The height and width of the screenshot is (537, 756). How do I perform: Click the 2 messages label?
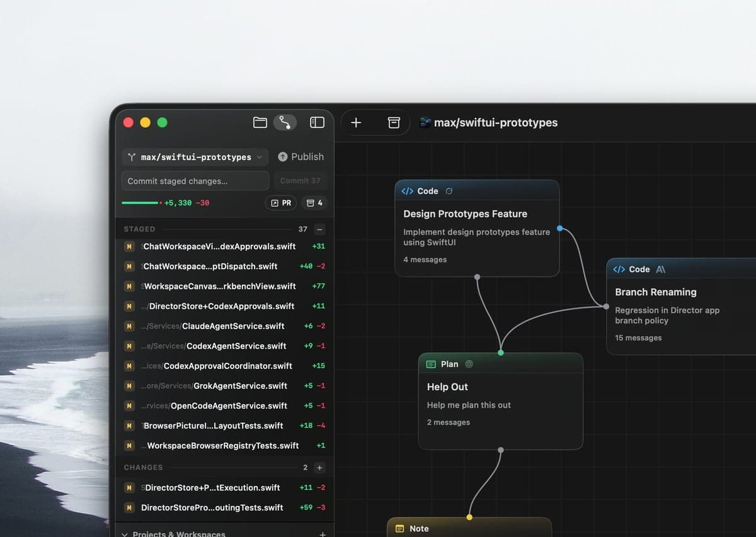pos(449,422)
